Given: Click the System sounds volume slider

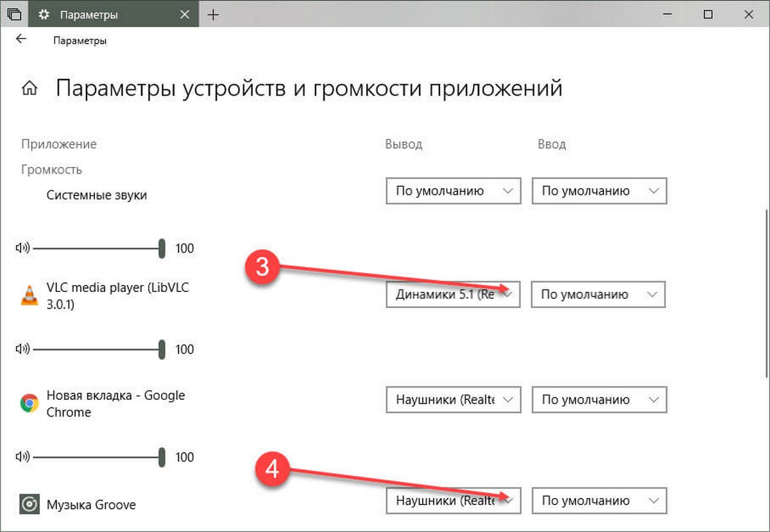Looking at the screenshot, I should [99, 248].
